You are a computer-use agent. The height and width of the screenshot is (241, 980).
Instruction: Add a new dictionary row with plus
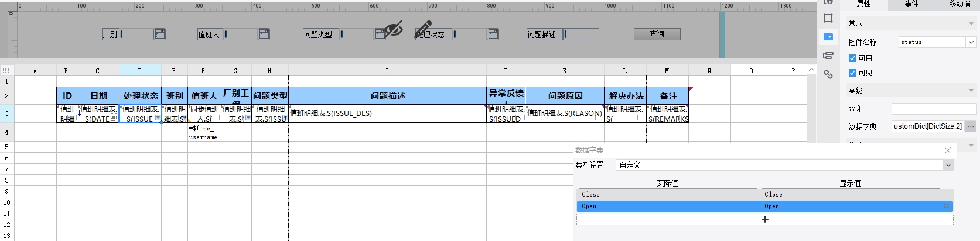[764, 219]
